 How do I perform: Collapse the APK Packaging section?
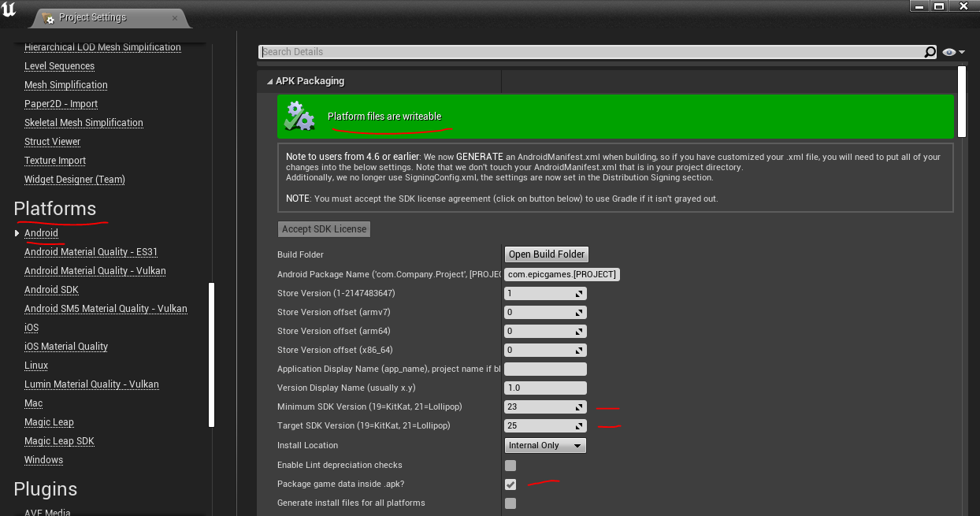pos(269,81)
